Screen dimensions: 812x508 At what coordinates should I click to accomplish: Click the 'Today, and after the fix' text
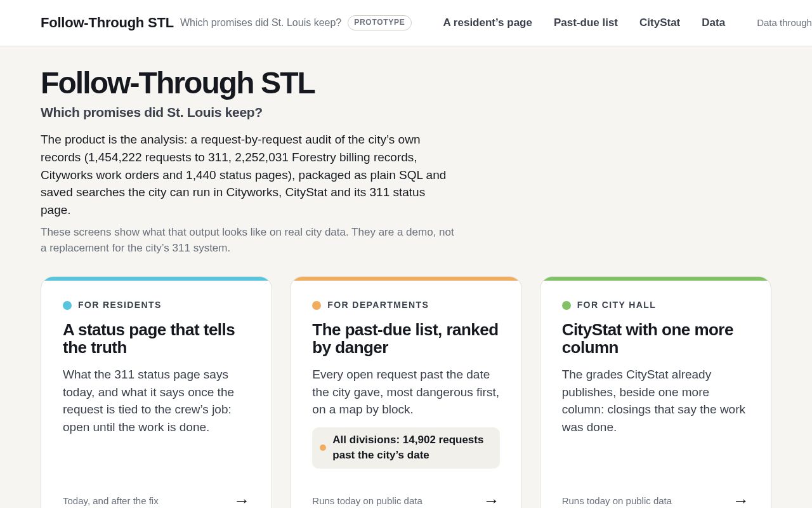click(x=110, y=501)
